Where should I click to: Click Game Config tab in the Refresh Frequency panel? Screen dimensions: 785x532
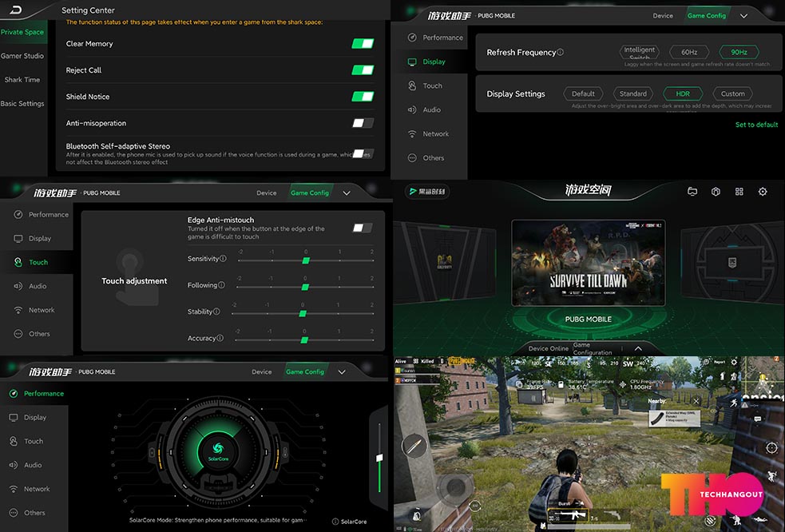[x=707, y=15]
